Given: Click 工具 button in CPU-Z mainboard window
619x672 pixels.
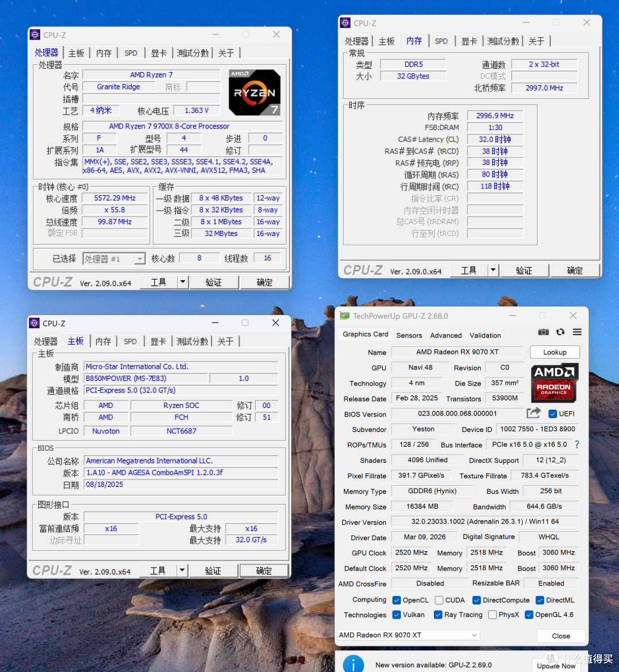Looking at the screenshot, I should 158,571.
